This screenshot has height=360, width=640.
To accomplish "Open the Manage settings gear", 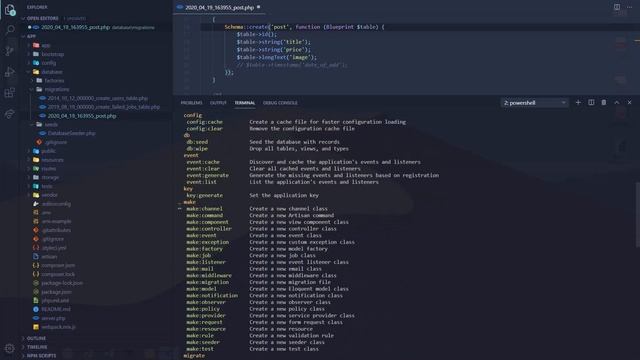I will pyautogui.click(x=10, y=348).
